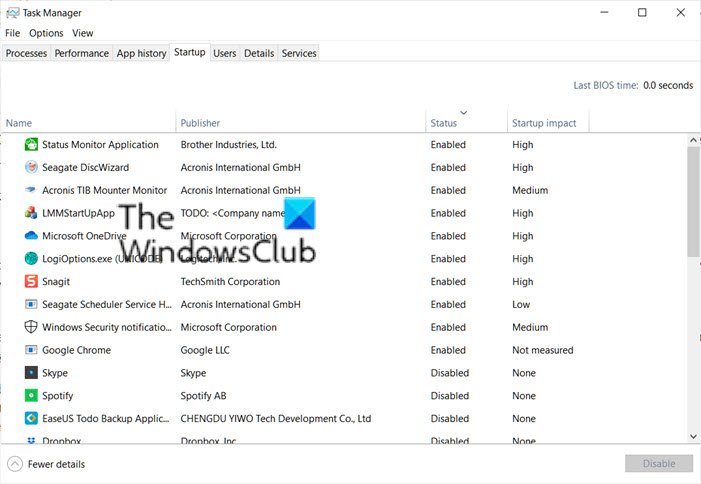Screen dimensions: 701x484
Task: Switch to the Services tab
Action: pyautogui.click(x=299, y=53)
